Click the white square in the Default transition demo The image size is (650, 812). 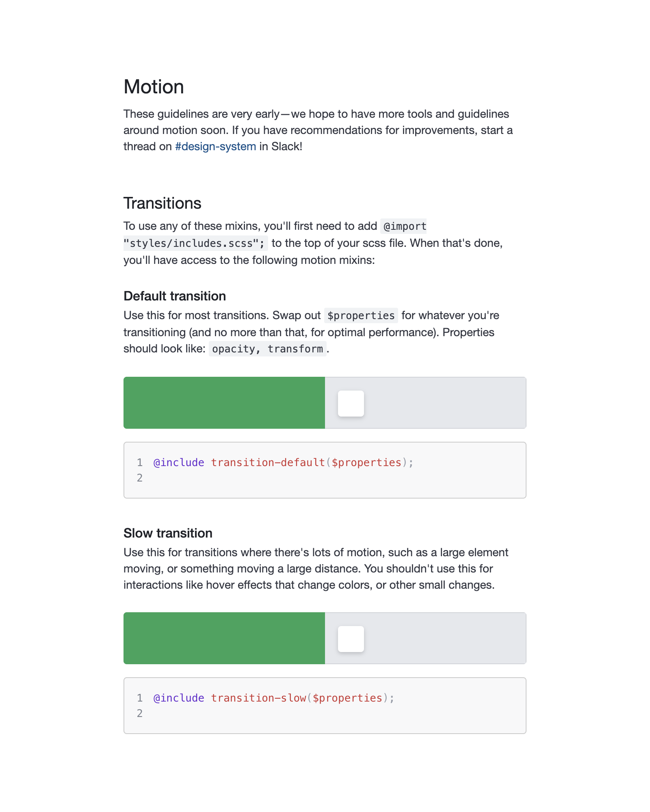coord(351,403)
